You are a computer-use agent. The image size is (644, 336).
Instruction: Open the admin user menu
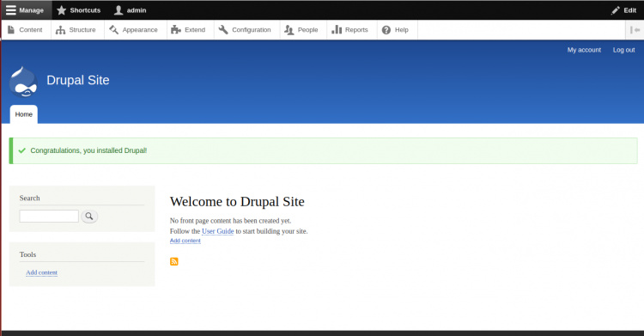tap(130, 10)
